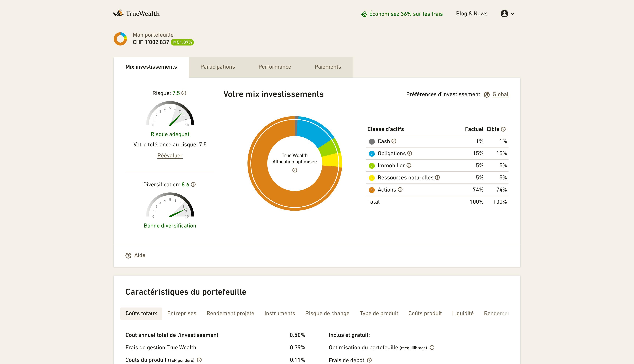Click the globe icon next to Global
The width and height of the screenshot is (634, 364).
tap(487, 94)
